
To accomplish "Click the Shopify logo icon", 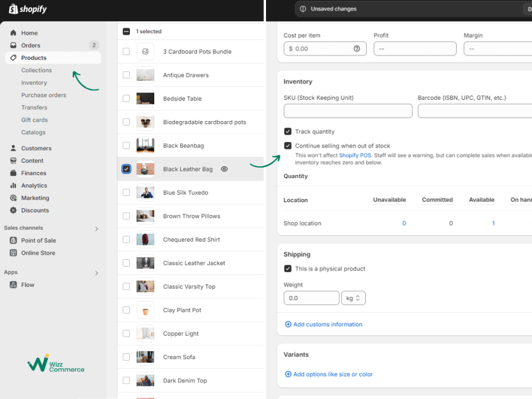I will point(13,9).
